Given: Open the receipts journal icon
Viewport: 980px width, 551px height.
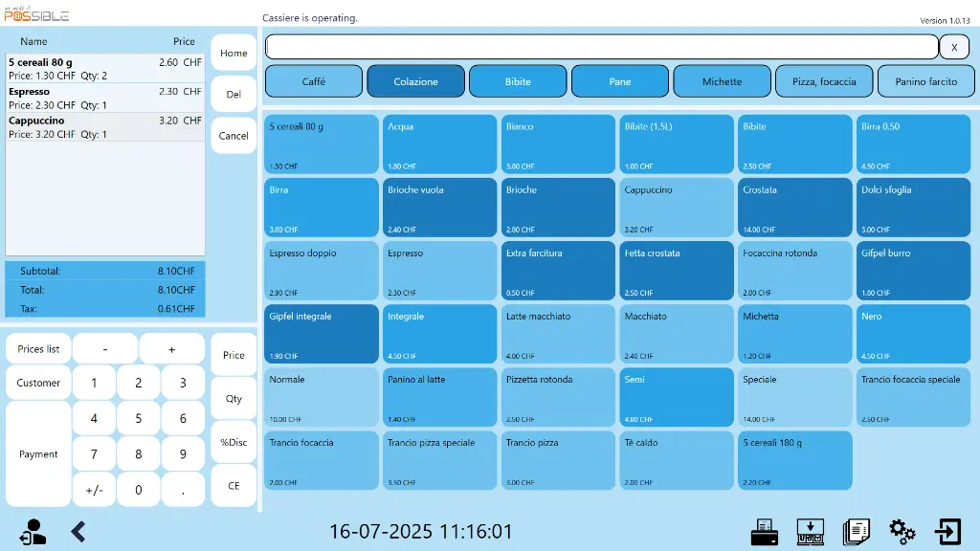Looking at the screenshot, I should tap(857, 532).
